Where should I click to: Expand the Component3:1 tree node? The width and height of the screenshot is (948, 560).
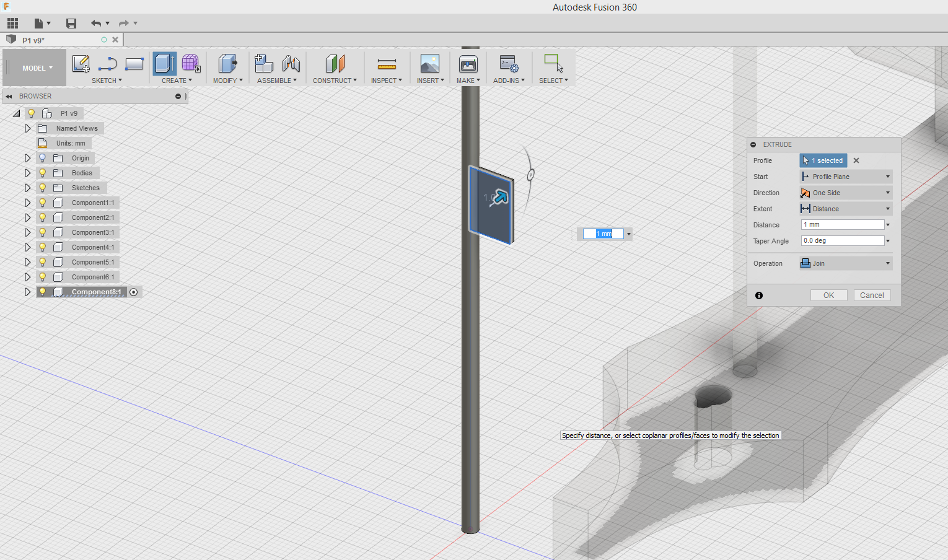pos(27,232)
